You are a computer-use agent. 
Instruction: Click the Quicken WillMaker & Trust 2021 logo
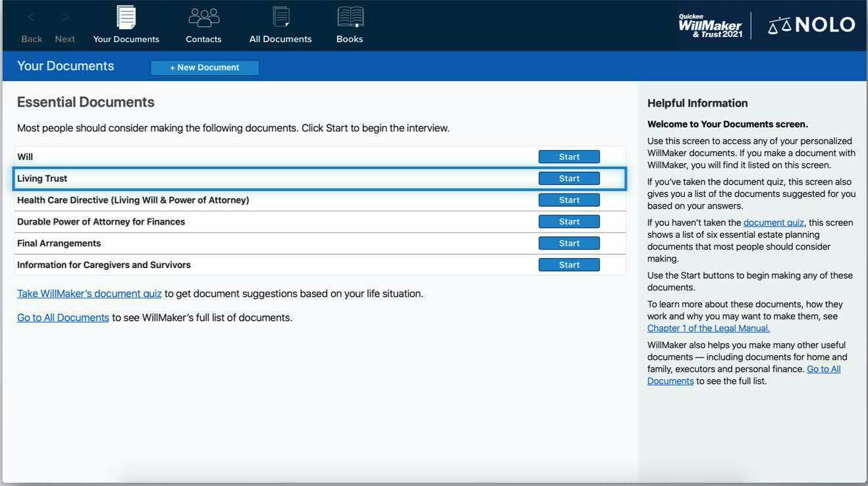point(710,23)
